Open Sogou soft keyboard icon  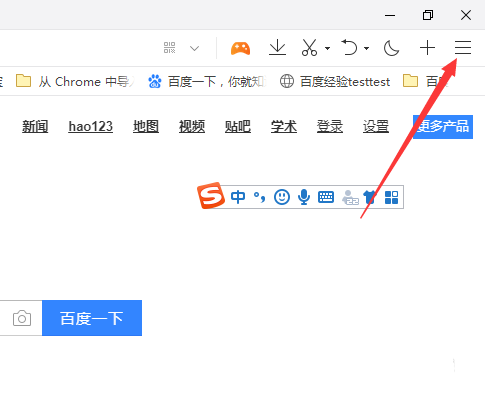(326, 197)
